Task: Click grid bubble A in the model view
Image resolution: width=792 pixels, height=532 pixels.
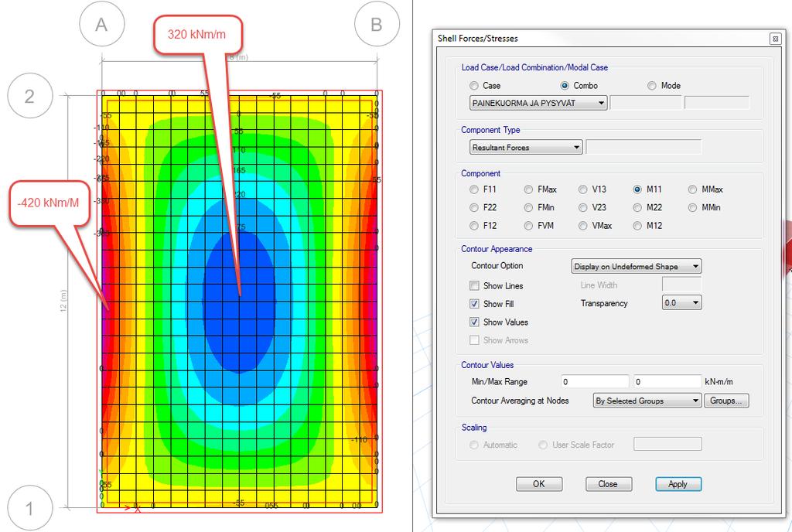Action: tap(102, 24)
